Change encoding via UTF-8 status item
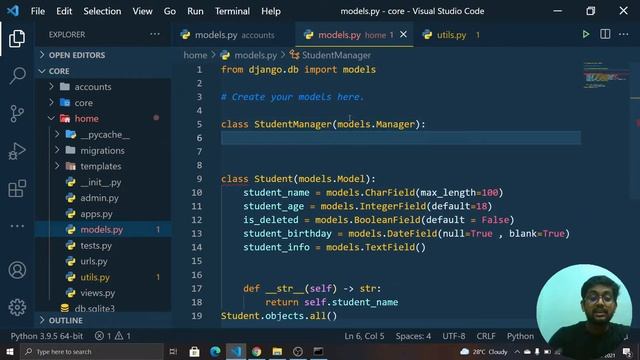640x360 pixels. 453,336
